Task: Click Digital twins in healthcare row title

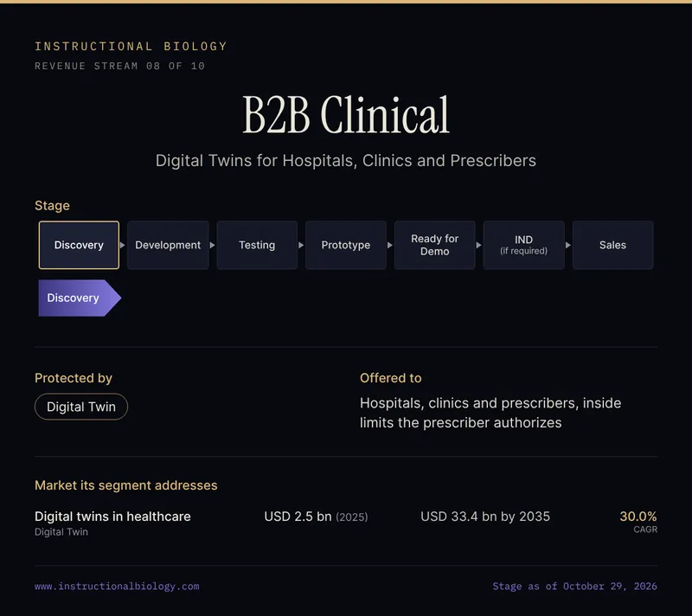Action: 112,517
